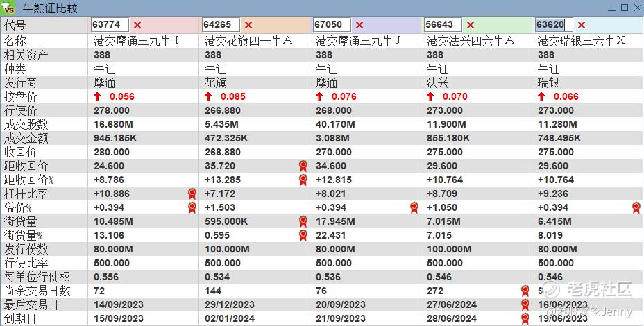Select strike price value 266.880
644x326 pixels.
(x=223, y=110)
